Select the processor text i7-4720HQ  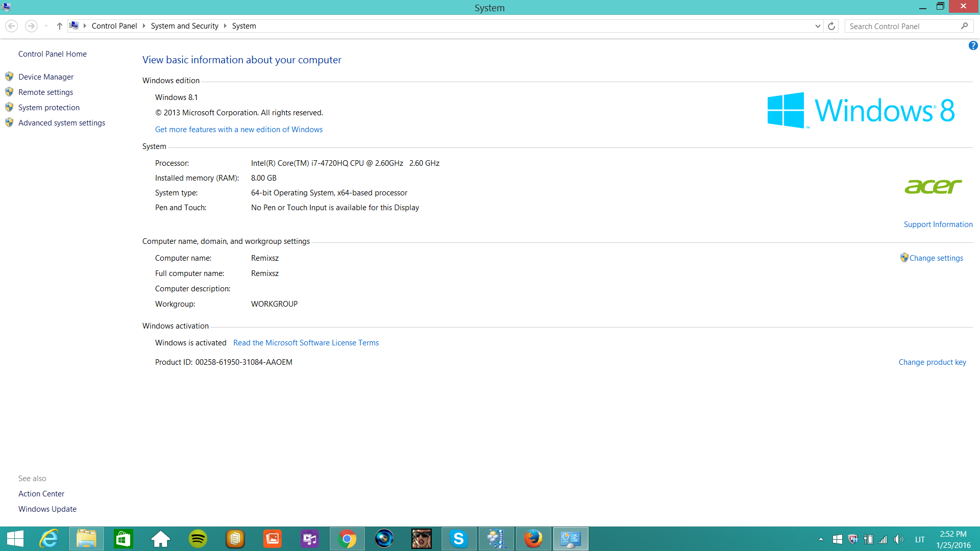[x=330, y=163]
